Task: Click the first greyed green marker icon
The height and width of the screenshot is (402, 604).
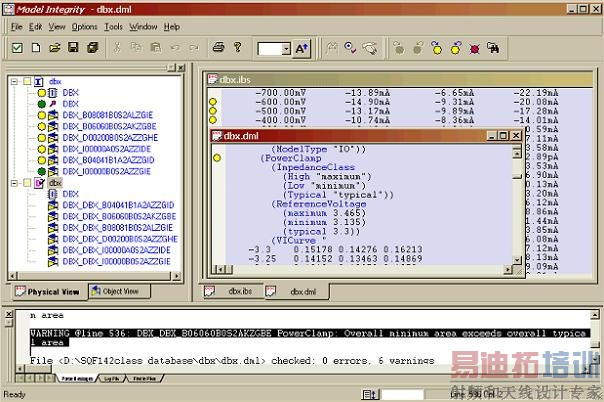Action: [x=399, y=48]
